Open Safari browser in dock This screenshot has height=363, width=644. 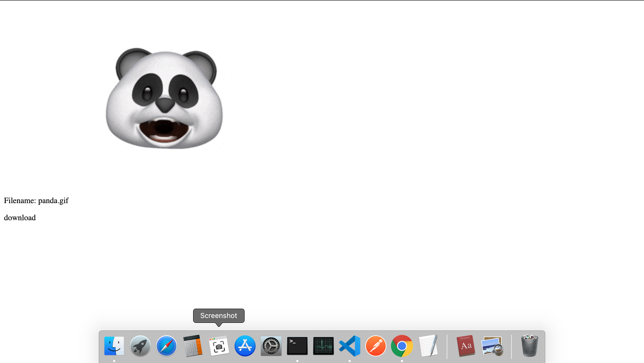(166, 346)
